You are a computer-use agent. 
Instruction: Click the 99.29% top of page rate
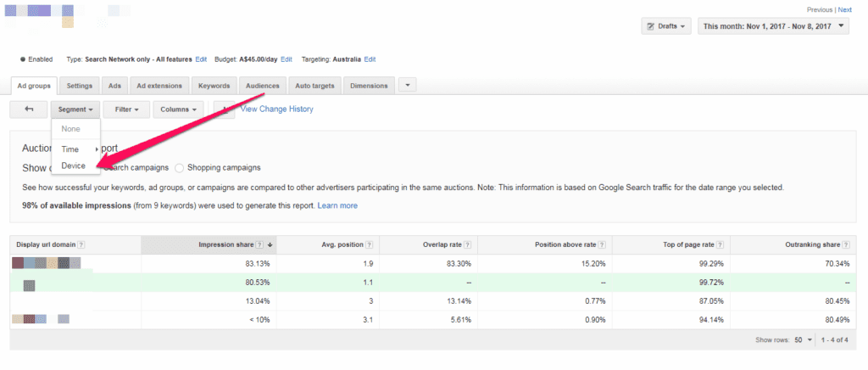coord(711,264)
